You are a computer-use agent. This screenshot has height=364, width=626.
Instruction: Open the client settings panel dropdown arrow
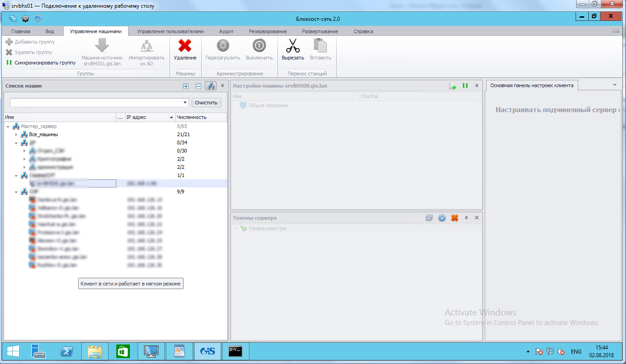coord(615,85)
